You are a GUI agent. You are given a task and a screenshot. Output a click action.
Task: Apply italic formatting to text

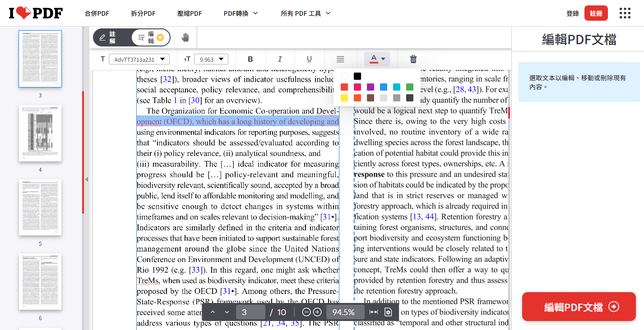click(280, 59)
